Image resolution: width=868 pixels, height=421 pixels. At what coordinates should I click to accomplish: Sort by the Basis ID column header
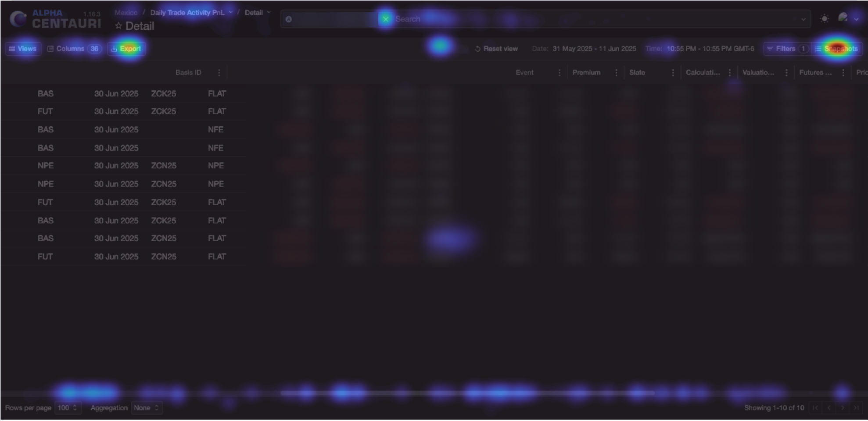188,73
